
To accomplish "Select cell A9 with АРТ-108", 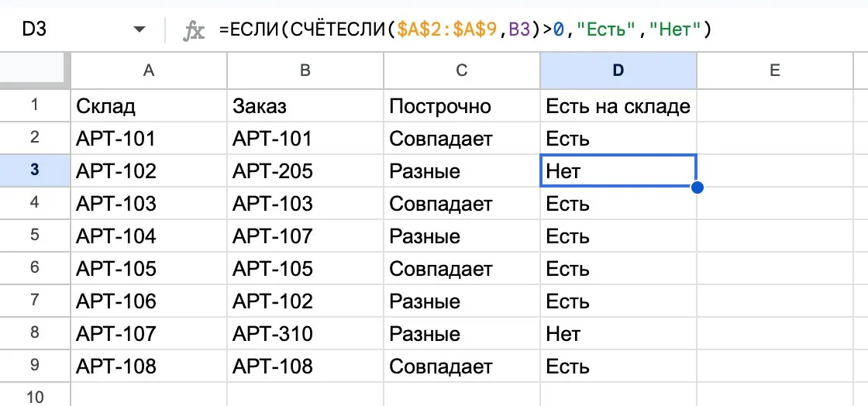I will (148, 366).
